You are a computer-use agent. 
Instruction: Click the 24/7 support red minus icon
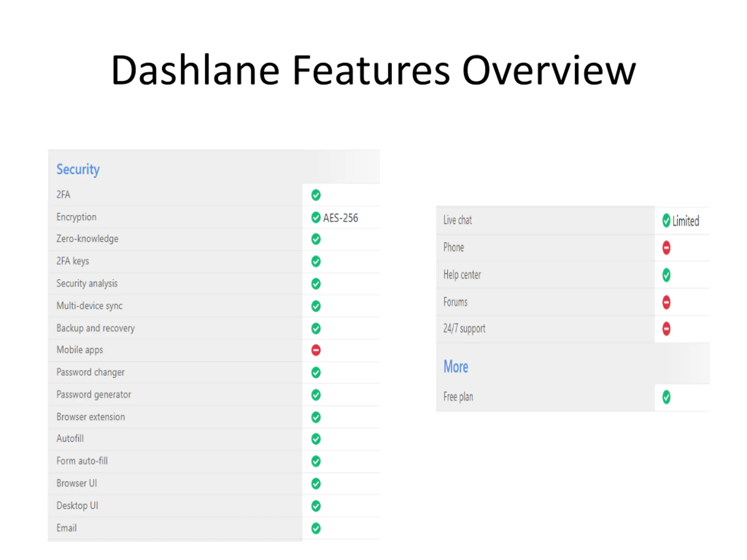click(x=666, y=329)
